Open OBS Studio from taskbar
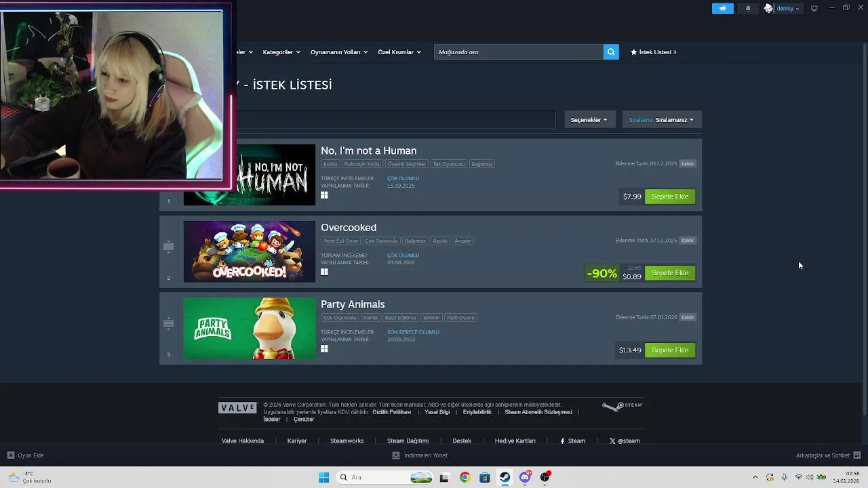The height and width of the screenshot is (488, 868). click(545, 477)
